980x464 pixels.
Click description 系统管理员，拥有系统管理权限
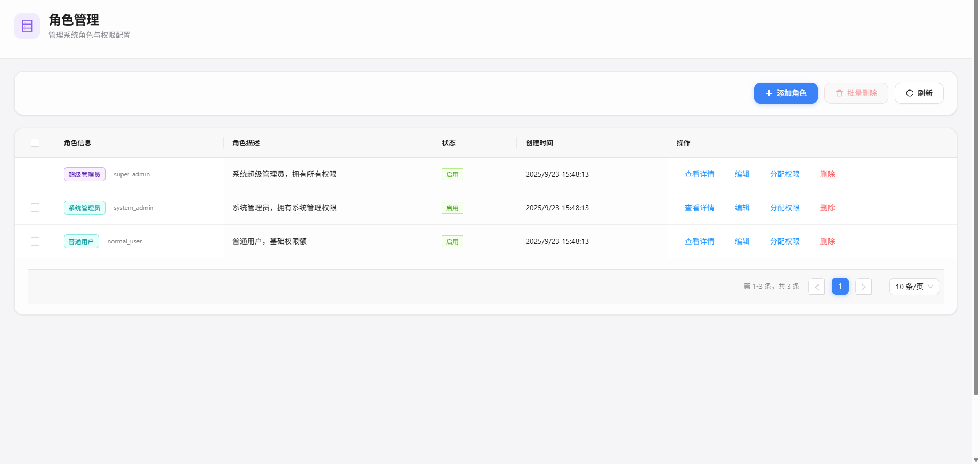[285, 208]
